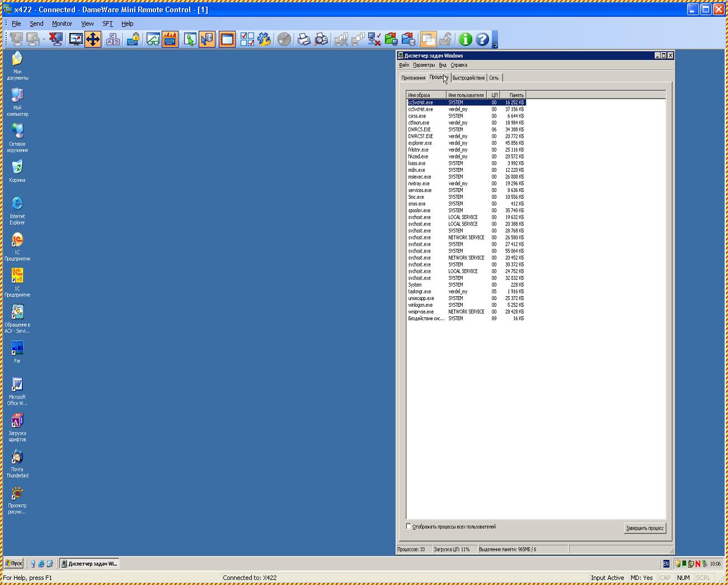Toggle the four-arrow stretch view toolbar icon
728x585 pixels.
[93, 39]
